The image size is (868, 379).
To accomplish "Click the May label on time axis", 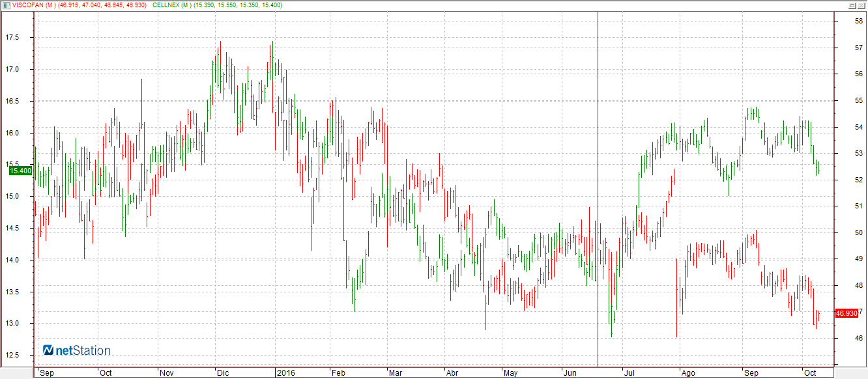I will (x=511, y=373).
